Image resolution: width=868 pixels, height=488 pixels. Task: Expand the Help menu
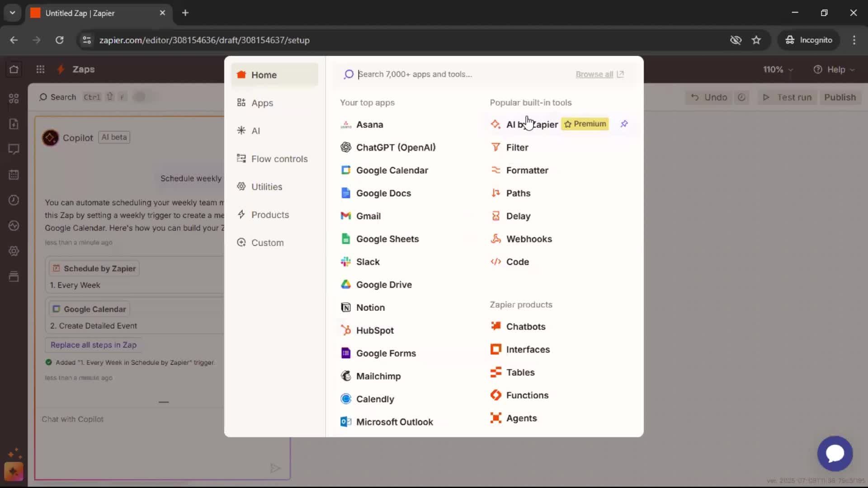click(834, 70)
